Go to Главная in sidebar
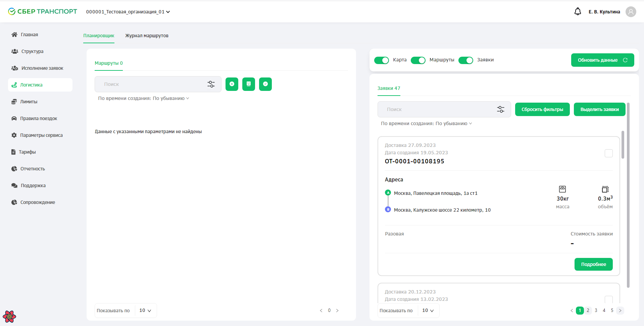 [40, 35]
